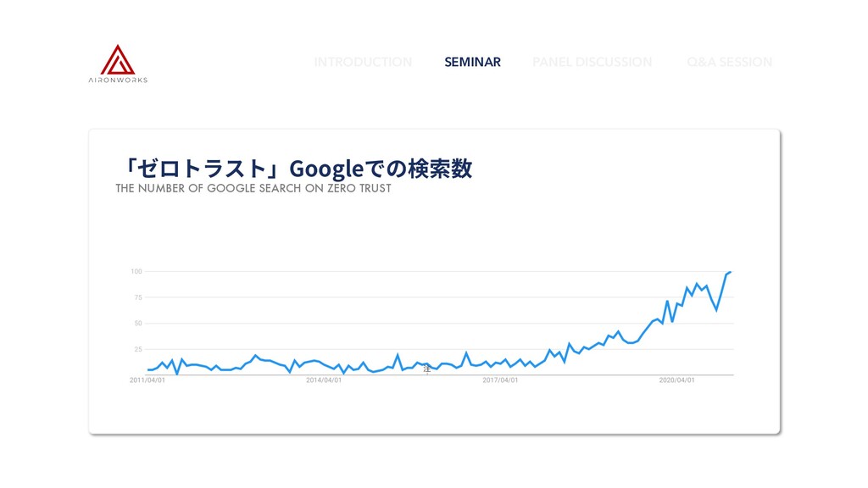Viewport: 868px width, 488px height.
Task: Click the AIRONWORKS text under the logo
Action: click(x=118, y=80)
